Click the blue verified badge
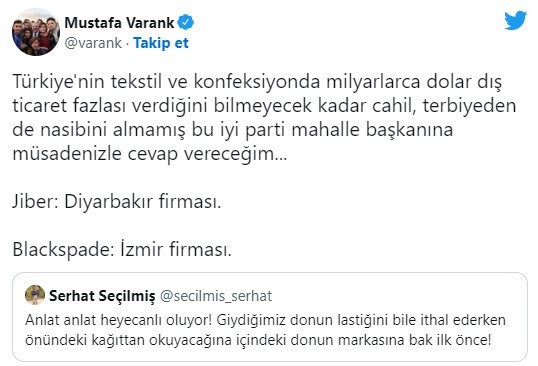The height and width of the screenshot is (366, 538). click(186, 22)
